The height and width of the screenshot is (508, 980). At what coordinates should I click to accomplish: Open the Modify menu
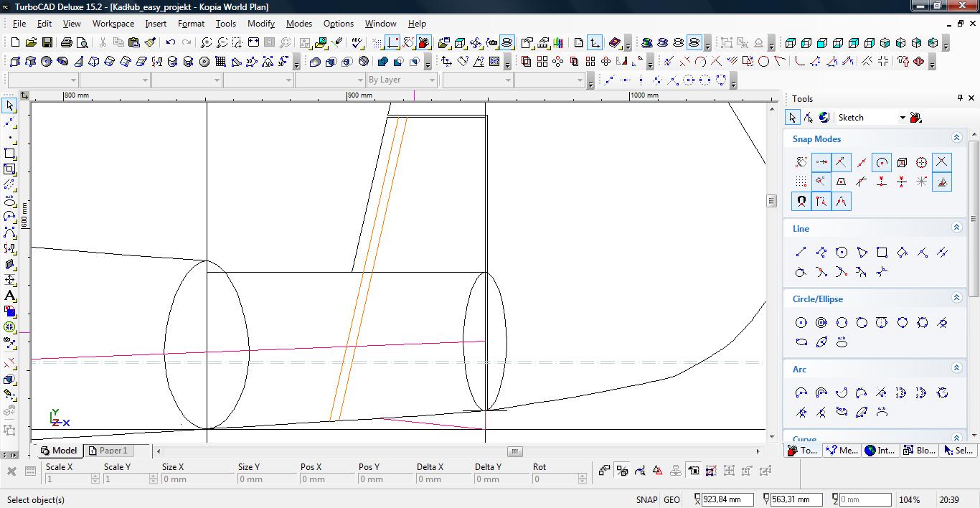(260, 24)
